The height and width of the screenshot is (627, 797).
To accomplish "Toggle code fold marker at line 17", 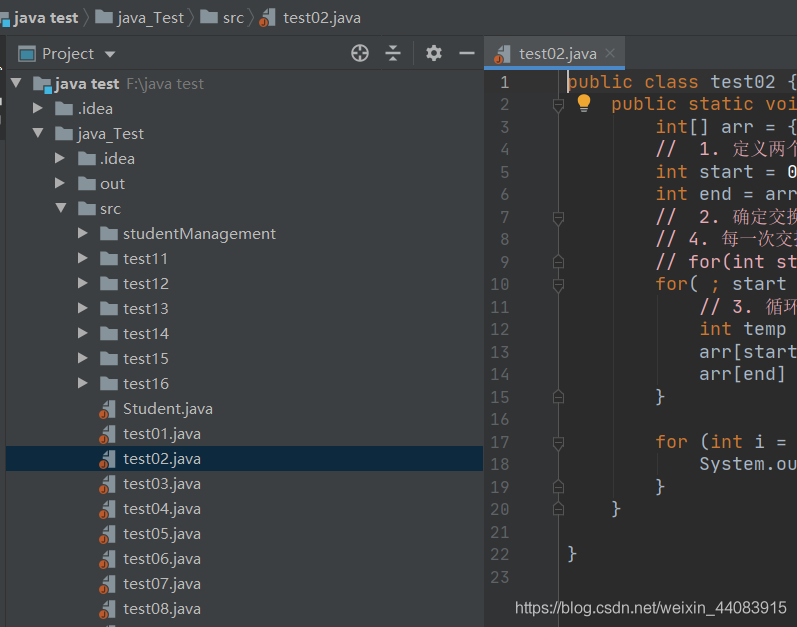I will 558,443.
